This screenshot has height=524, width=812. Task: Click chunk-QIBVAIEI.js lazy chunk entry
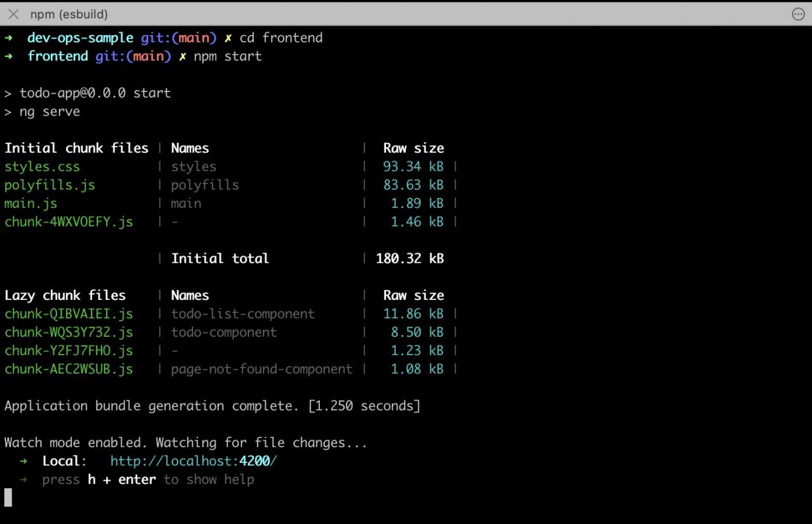click(68, 314)
